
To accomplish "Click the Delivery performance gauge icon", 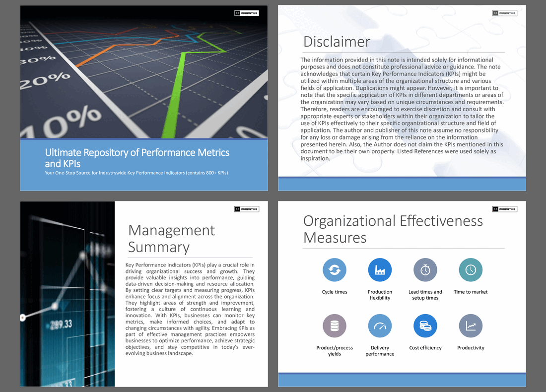I will coord(380,326).
